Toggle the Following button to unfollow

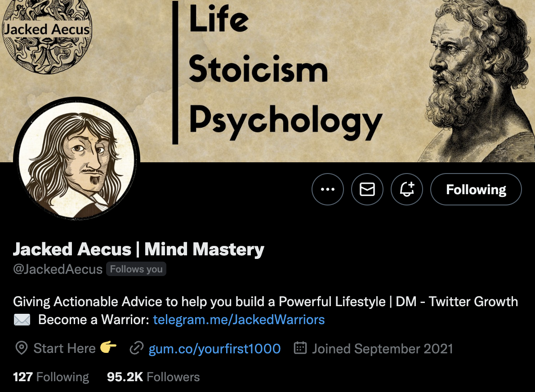click(476, 189)
